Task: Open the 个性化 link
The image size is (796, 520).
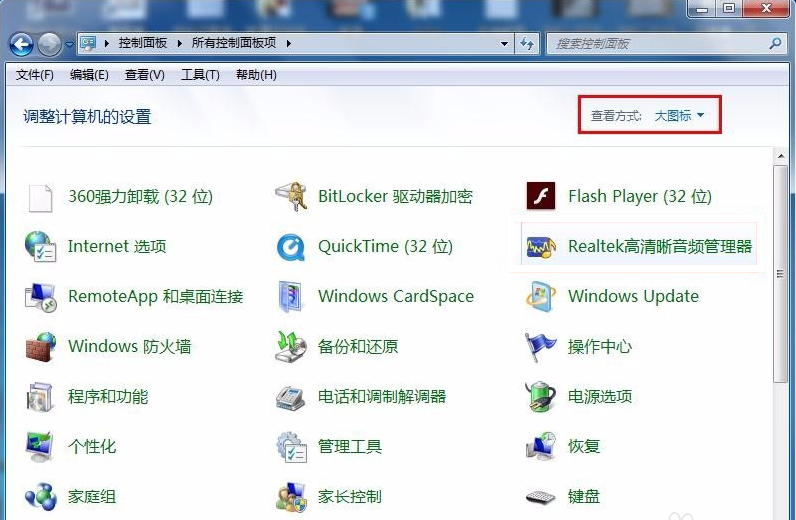Action: point(92,447)
